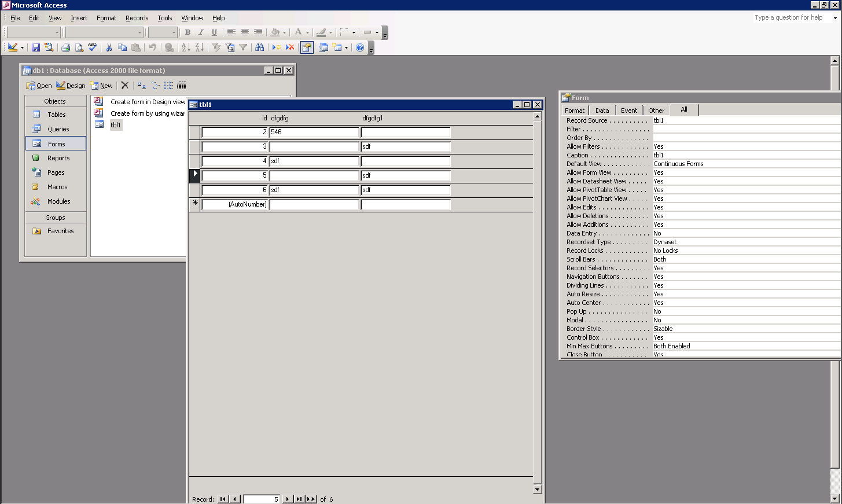Select Tables in the Objects bar
The height and width of the screenshot is (504, 842).
click(x=56, y=115)
